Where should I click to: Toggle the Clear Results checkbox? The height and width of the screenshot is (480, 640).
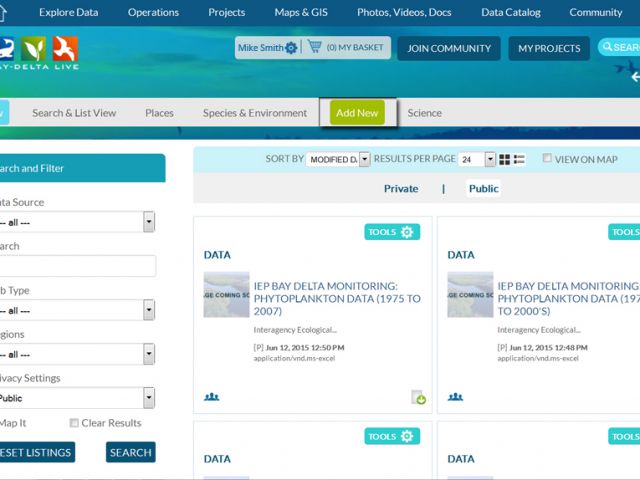pyautogui.click(x=74, y=423)
